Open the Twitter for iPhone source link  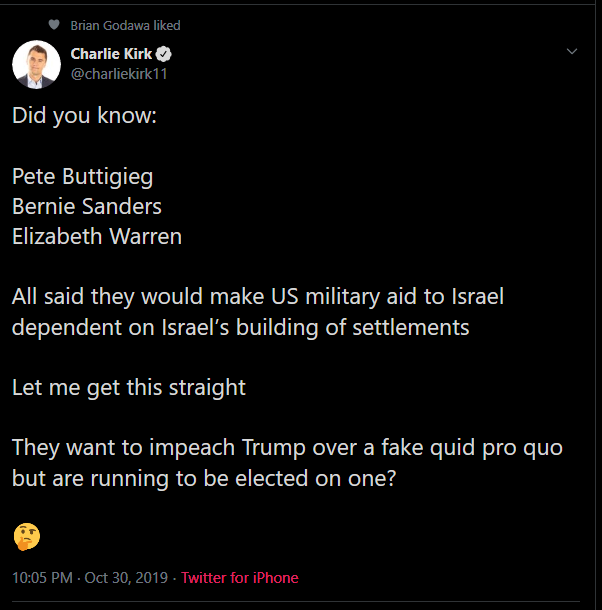(x=239, y=578)
